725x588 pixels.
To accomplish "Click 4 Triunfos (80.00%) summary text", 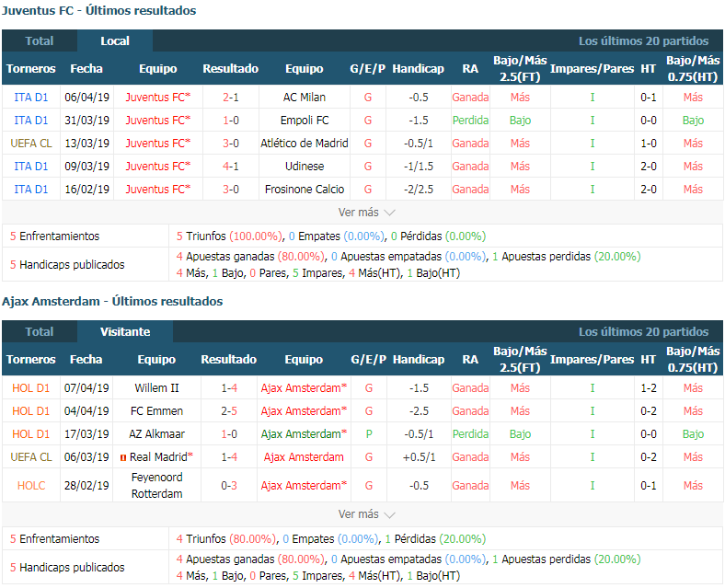I will click(226, 538).
